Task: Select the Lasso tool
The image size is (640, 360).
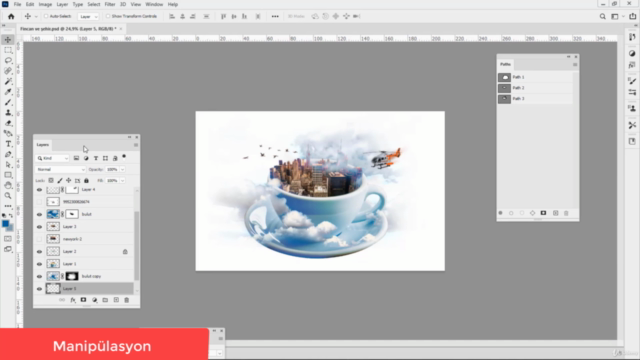Action: pyautogui.click(x=8, y=60)
